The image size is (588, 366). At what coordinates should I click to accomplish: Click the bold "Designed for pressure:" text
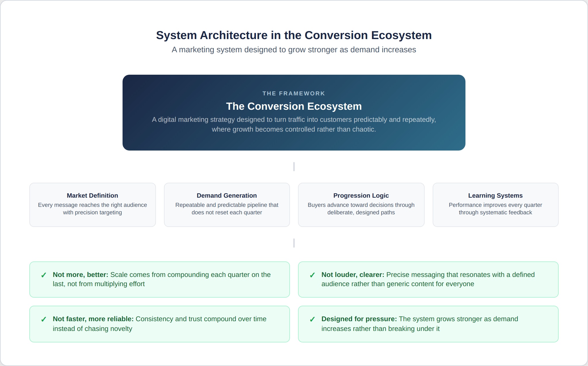click(x=359, y=319)
